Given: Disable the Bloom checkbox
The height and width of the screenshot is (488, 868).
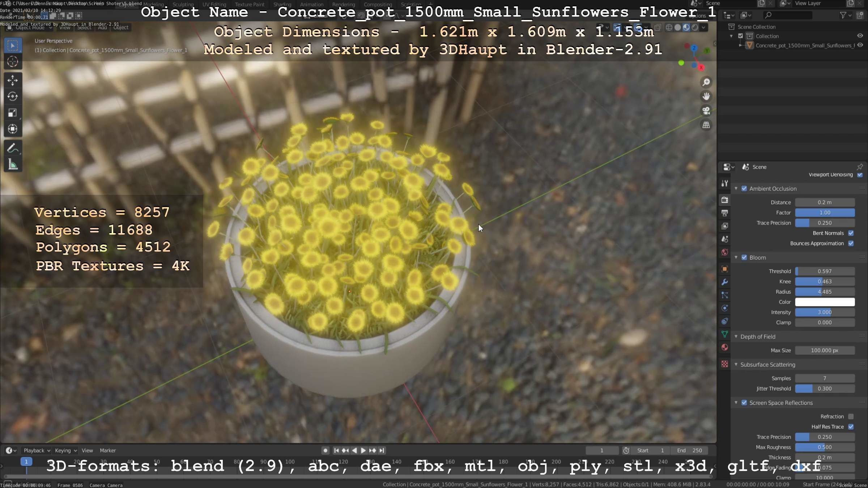Looking at the screenshot, I should coord(744,257).
